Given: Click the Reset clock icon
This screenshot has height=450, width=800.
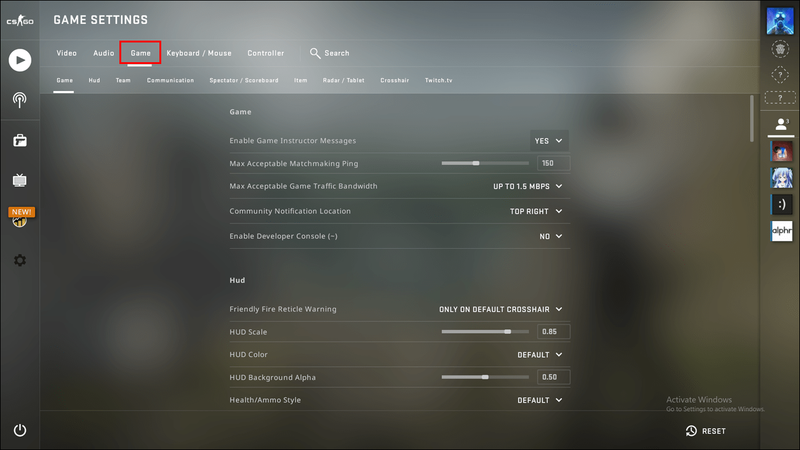Looking at the screenshot, I should (691, 431).
